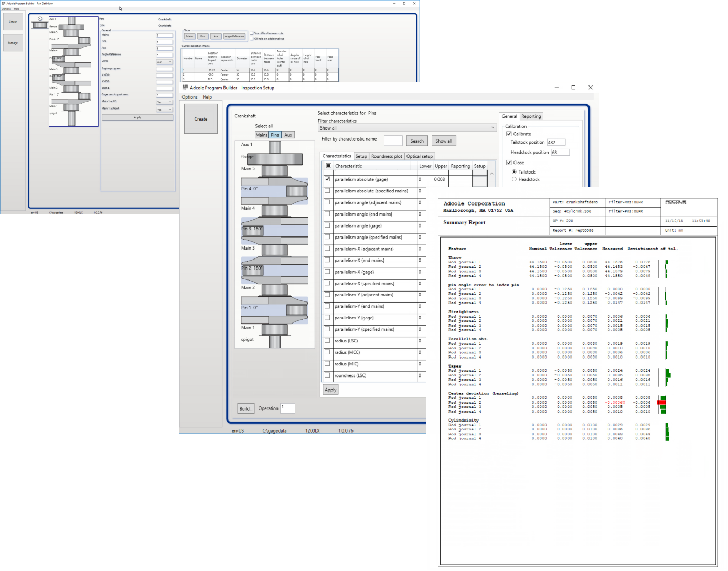Check parallelism angle (adjacent mains)
Image resolution: width=728 pixels, height=571 pixels.
(327, 202)
